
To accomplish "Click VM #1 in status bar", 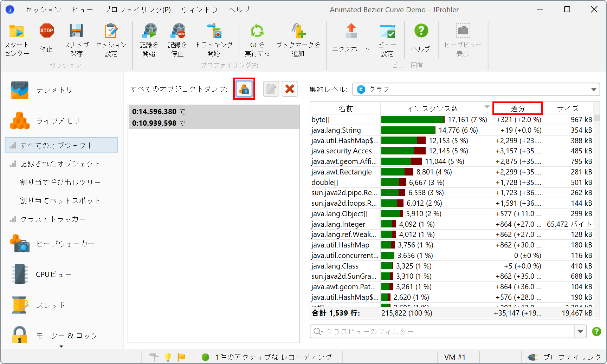I will point(455,357).
